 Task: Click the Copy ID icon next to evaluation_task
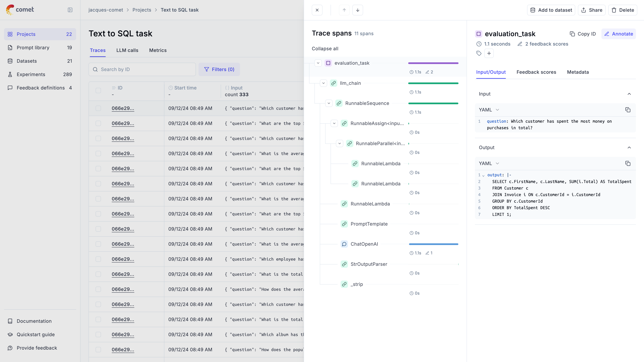573,34
